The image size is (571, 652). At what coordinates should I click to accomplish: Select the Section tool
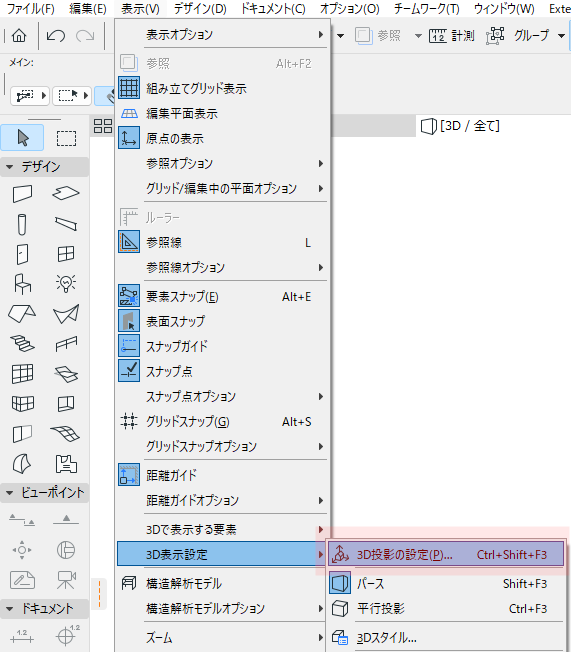22,520
